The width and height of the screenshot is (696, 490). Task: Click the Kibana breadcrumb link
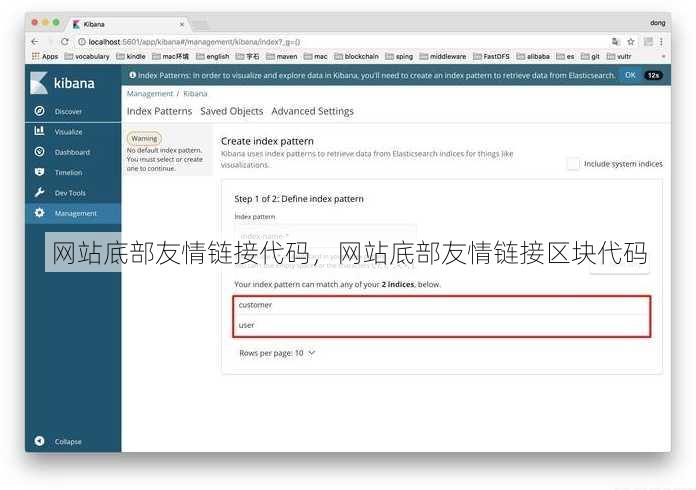195,93
